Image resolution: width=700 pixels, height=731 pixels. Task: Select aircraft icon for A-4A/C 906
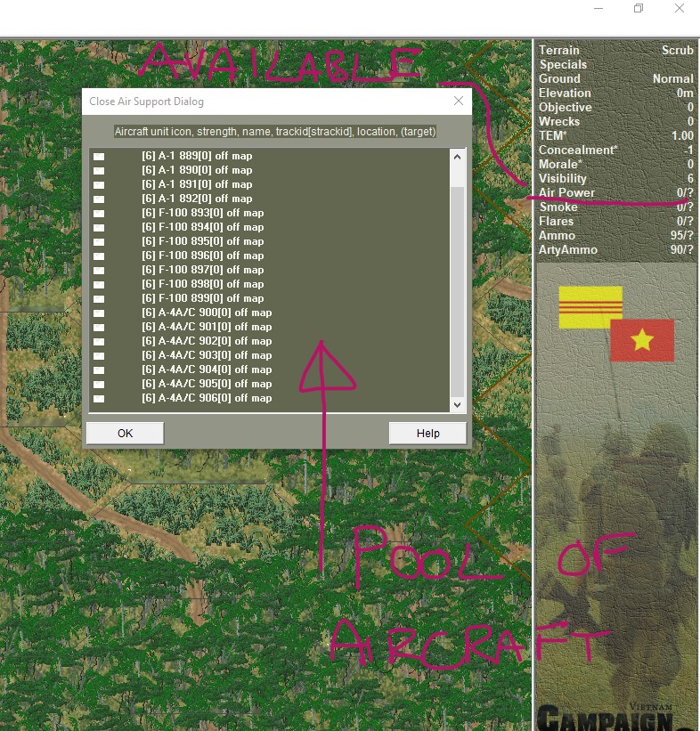(x=99, y=398)
